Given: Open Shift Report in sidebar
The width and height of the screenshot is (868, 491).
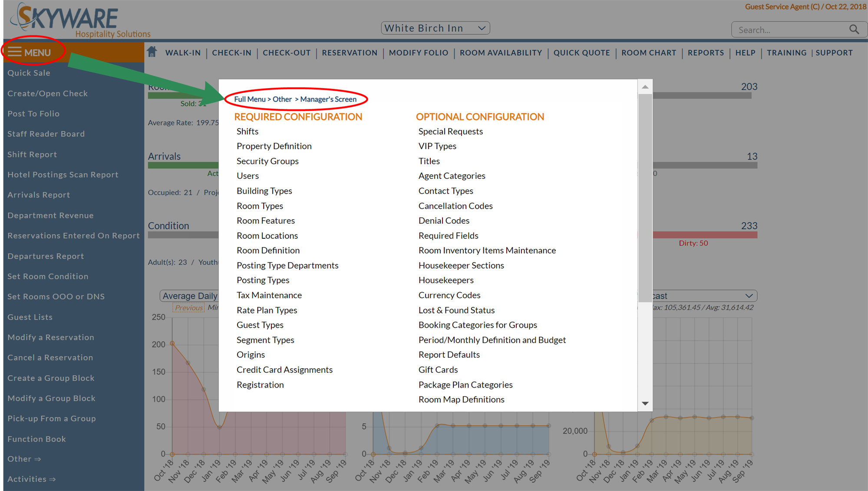Looking at the screenshot, I should 32,154.
